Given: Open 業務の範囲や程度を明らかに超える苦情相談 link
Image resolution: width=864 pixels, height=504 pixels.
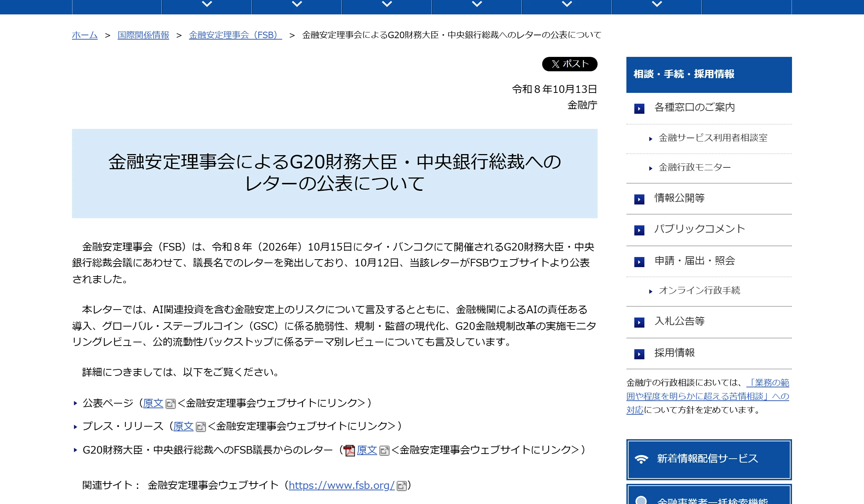Looking at the screenshot, I should [708, 396].
